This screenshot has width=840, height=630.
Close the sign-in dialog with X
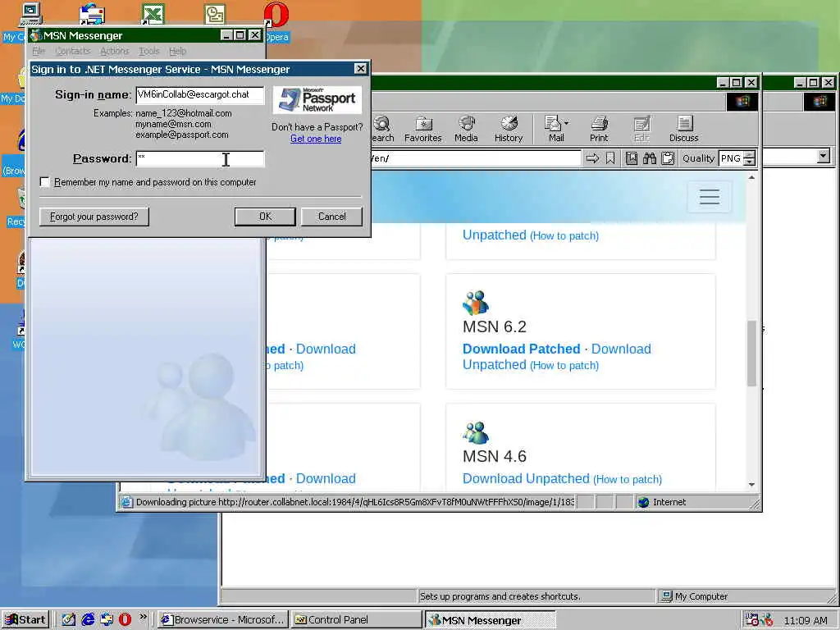tap(361, 69)
